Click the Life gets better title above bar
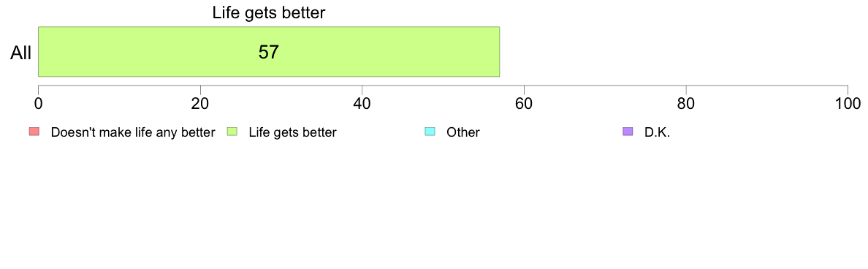Image resolution: width=868 pixels, height=269 pixels. (268, 14)
